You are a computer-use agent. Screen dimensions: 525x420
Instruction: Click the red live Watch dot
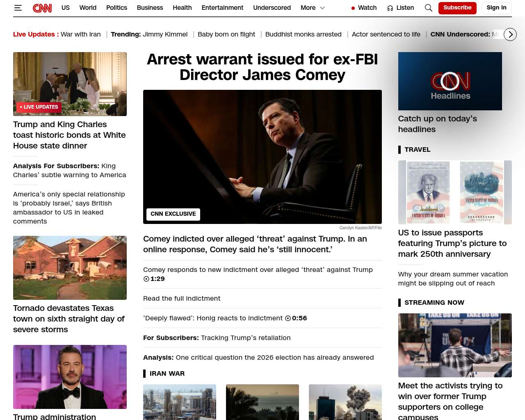tap(353, 8)
